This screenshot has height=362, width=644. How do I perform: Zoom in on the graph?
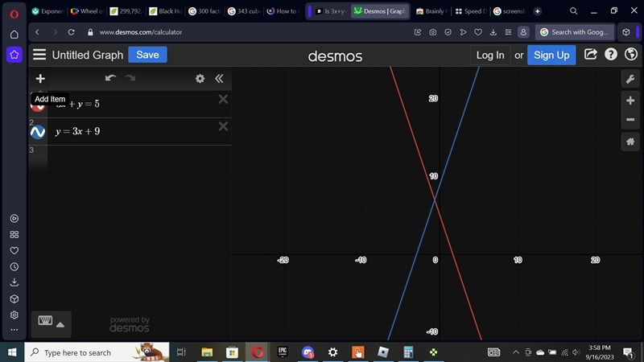click(630, 101)
